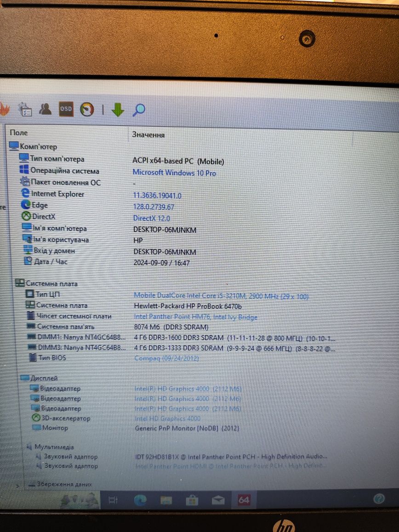Launch the system stability gauge icon
399x532 pixels.
87,110
